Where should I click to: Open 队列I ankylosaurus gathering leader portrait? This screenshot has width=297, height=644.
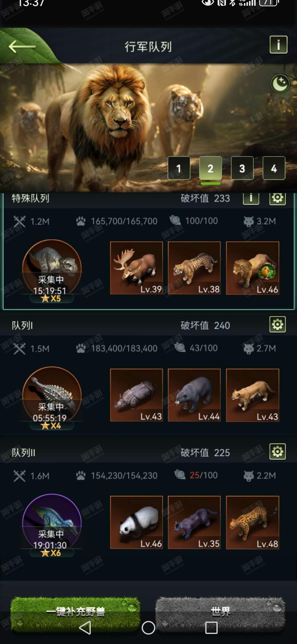tap(52, 396)
